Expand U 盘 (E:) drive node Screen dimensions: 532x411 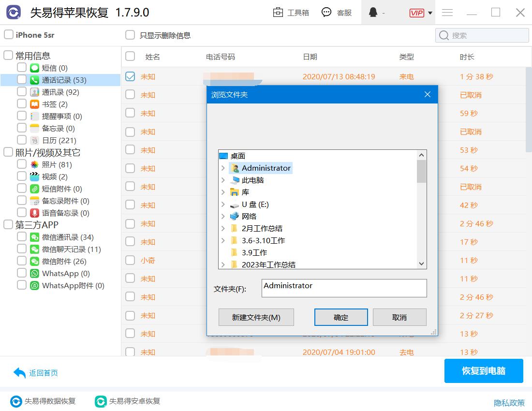(222, 204)
